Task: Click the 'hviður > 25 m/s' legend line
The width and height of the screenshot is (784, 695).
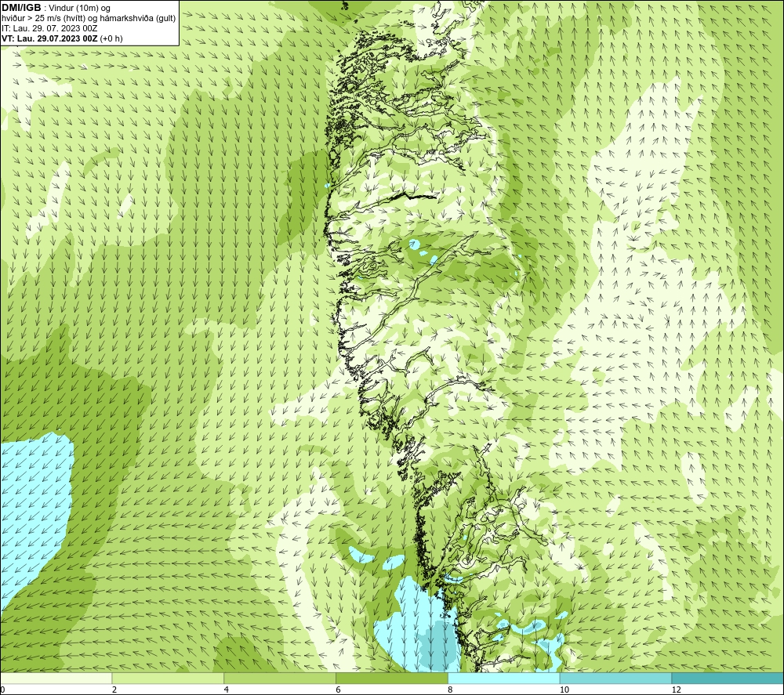Action: click(x=89, y=18)
